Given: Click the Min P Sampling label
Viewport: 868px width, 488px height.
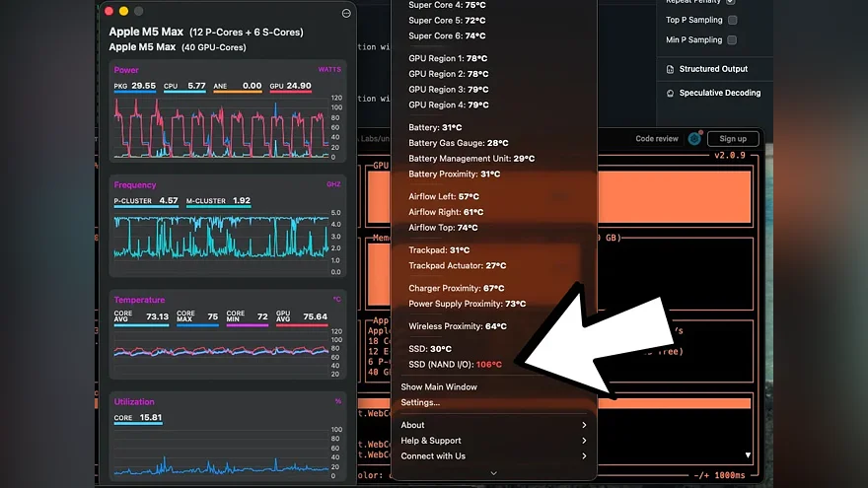Looking at the screenshot, I should click(694, 39).
